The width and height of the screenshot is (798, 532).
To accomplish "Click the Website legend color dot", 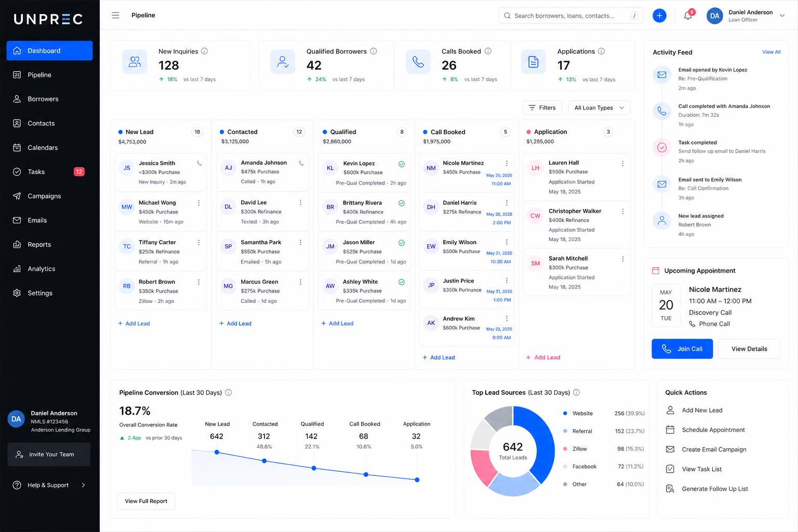I will tap(565, 414).
